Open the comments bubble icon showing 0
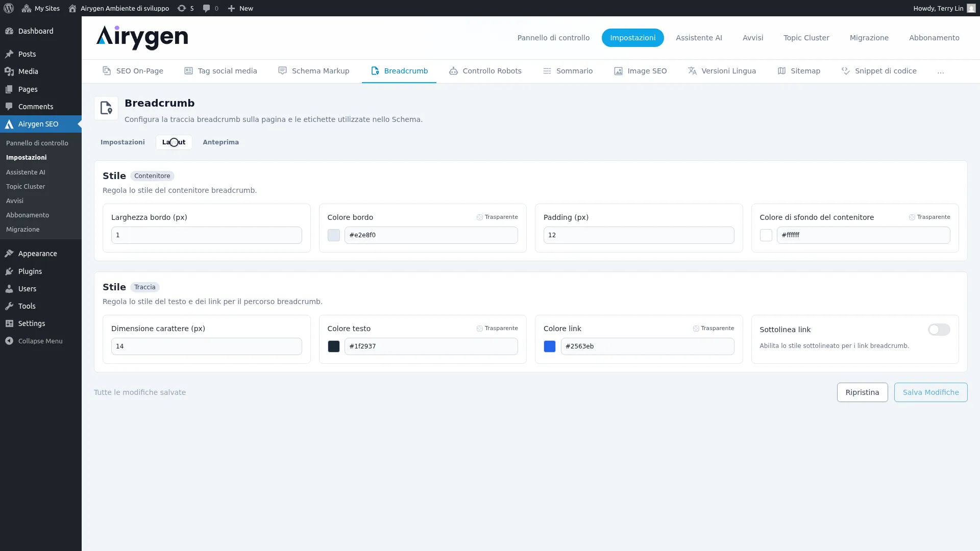Screen dimensions: 980x551 pos(206,8)
